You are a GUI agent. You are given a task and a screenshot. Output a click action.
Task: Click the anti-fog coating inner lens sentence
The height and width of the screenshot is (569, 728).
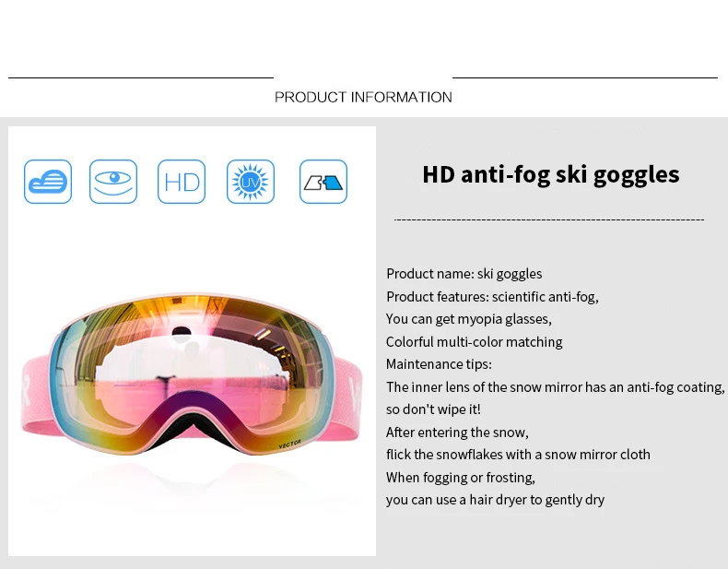pyautogui.click(x=556, y=387)
